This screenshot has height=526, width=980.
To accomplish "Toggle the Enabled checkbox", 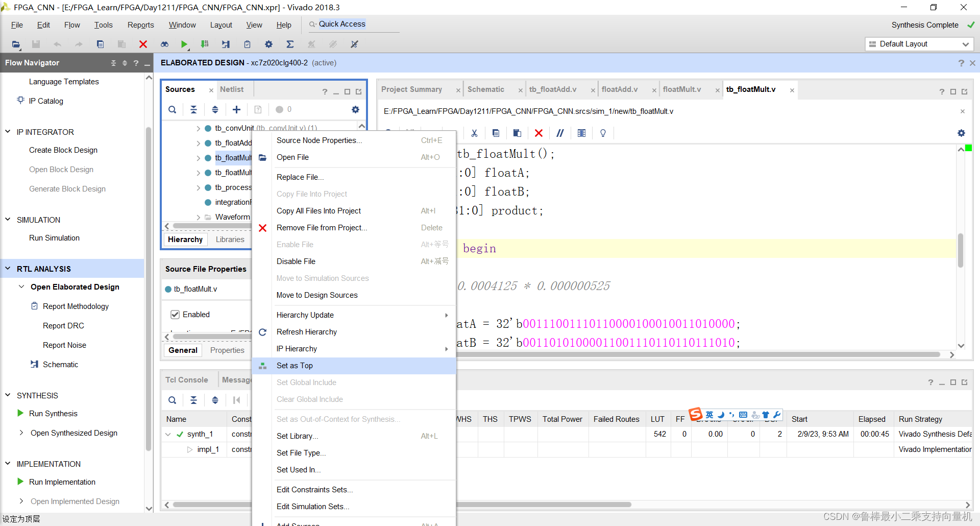I will point(175,315).
